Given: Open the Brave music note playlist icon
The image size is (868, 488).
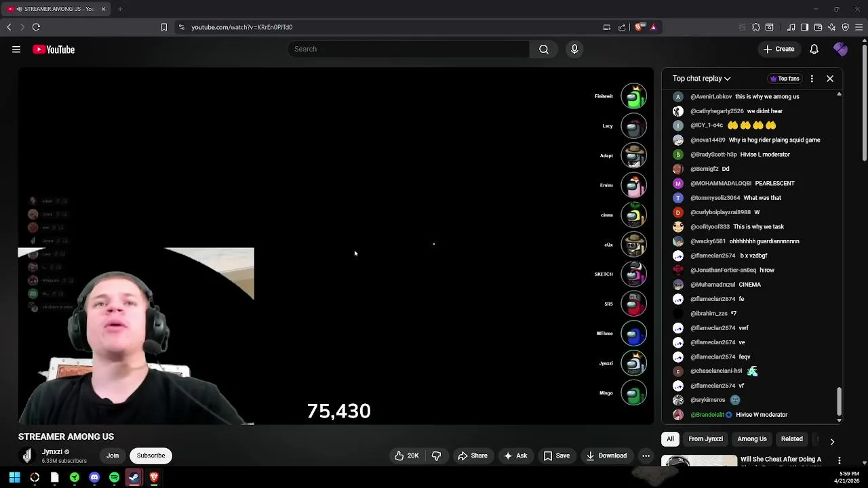Looking at the screenshot, I should (x=791, y=27).
